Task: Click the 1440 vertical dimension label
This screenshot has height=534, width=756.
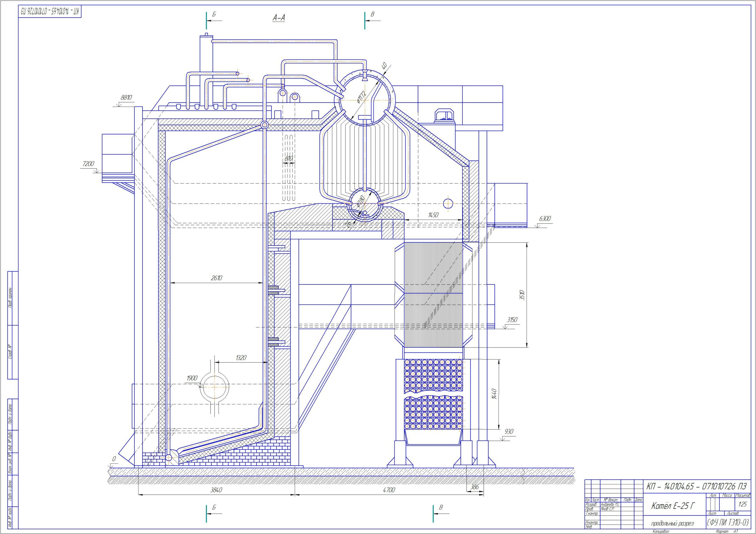Action: tap(493, 394)
